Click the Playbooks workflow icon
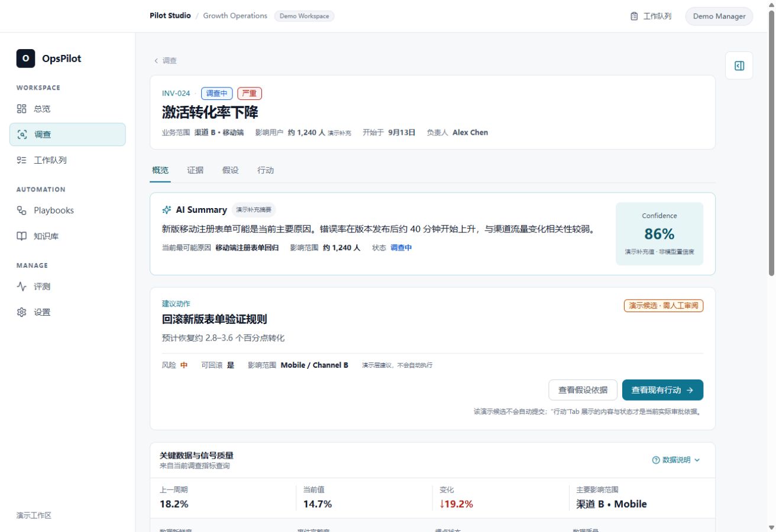This screenshot has width=776, height=532. 22,210
